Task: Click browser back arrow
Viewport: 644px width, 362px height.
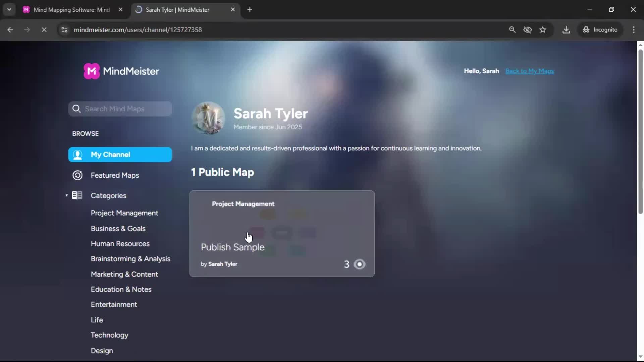Action: point(10,30)
